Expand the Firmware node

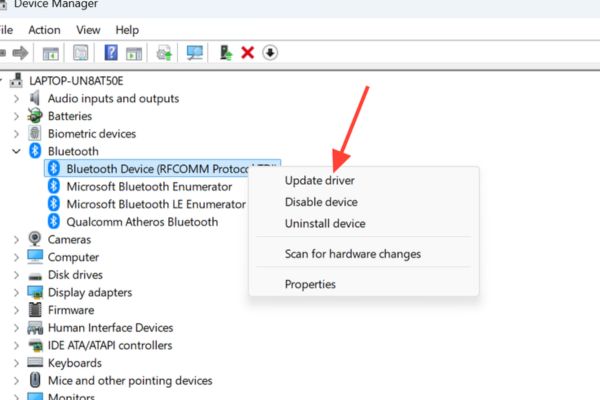click(16, 310)
